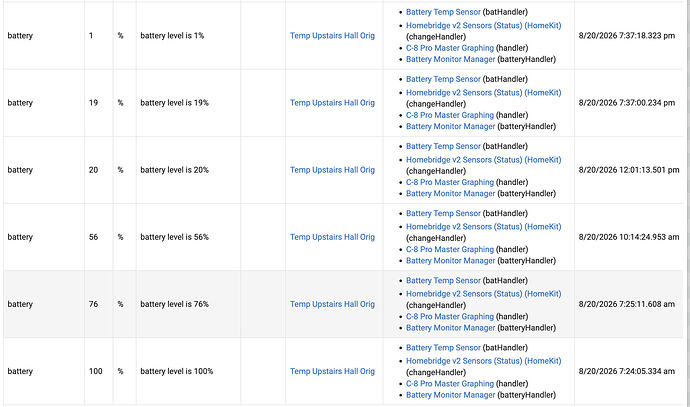
Task: Open C-8 Pro Master Graphing in 1% row
Action: pos(450,48)
